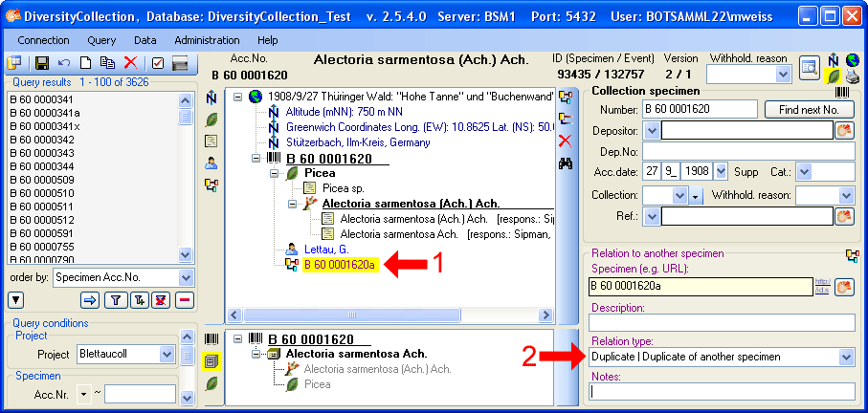
Task: Click the copy specimen toolbar icon
Action: click(108, 63)
